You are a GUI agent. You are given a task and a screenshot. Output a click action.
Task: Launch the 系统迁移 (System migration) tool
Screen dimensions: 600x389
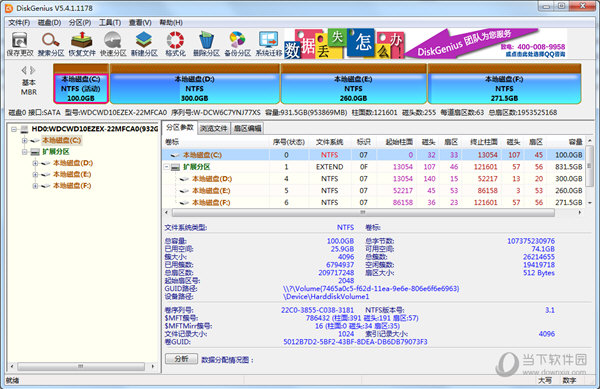coord(269,44)
